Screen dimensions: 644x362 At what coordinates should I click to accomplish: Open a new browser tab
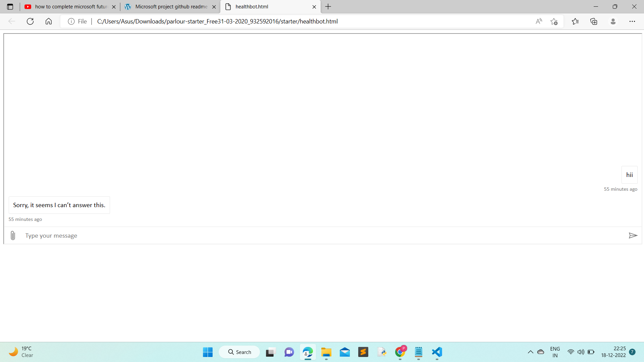click(328, 7)
